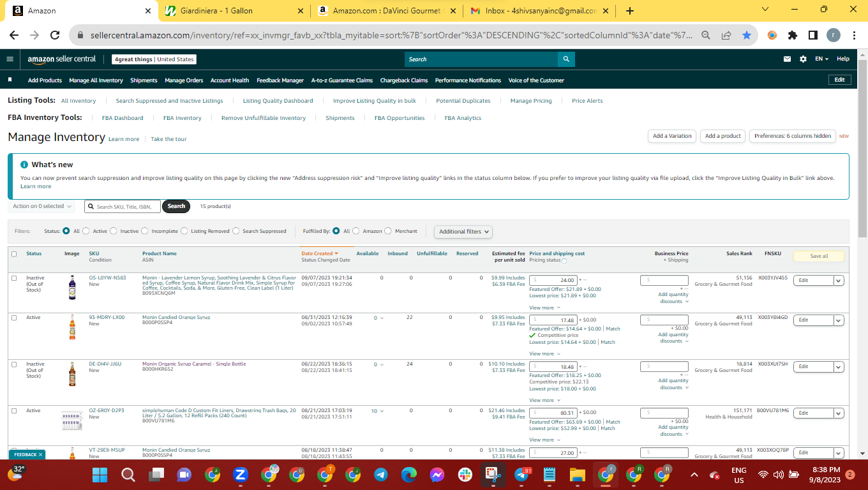
Task: Open the Chrome zoom magnifier icon
Action: point(706,36)
